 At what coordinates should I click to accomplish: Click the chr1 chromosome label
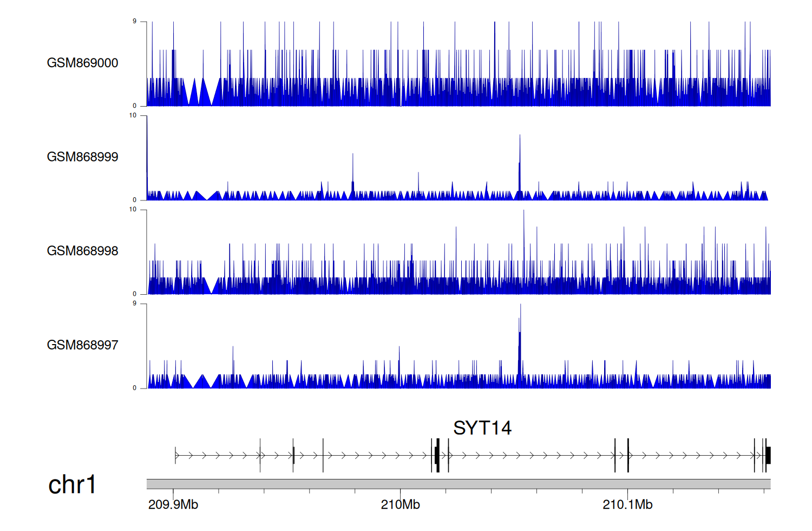pos(72,485)
